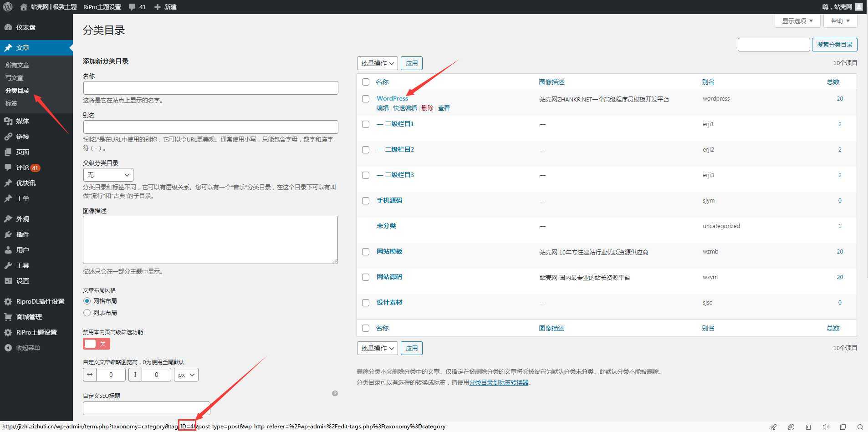868x432 pixels.
Task: Select the 网格布局 radio button
Action: click(x=87, y=301)
